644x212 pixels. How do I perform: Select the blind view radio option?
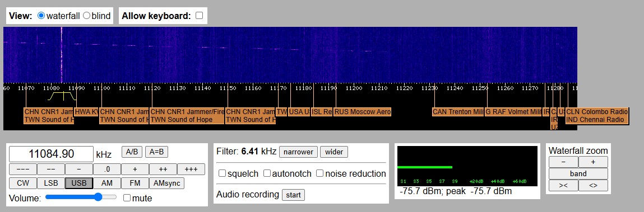(86, 16)
